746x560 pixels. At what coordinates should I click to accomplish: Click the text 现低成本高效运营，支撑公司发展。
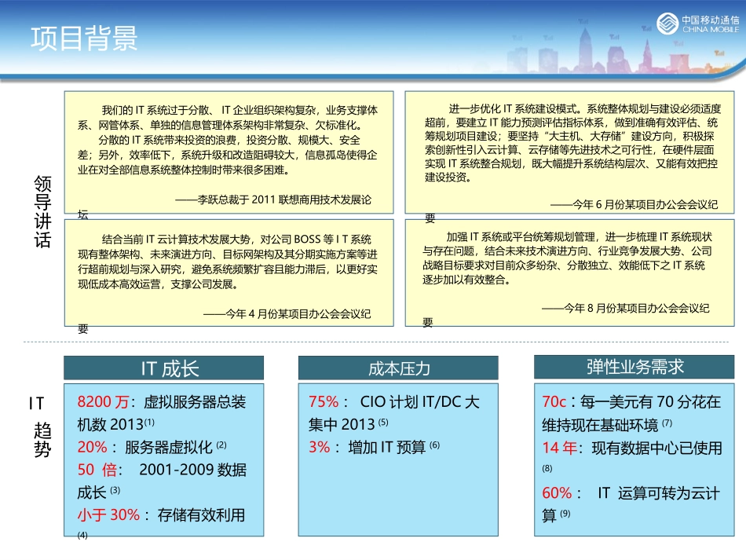pos(159,284)
